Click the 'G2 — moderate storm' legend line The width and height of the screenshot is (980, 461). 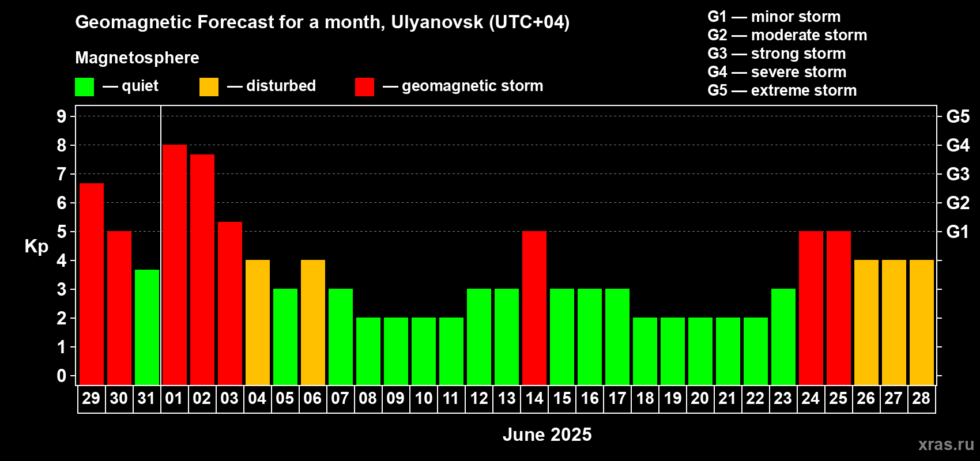[787, 35]
